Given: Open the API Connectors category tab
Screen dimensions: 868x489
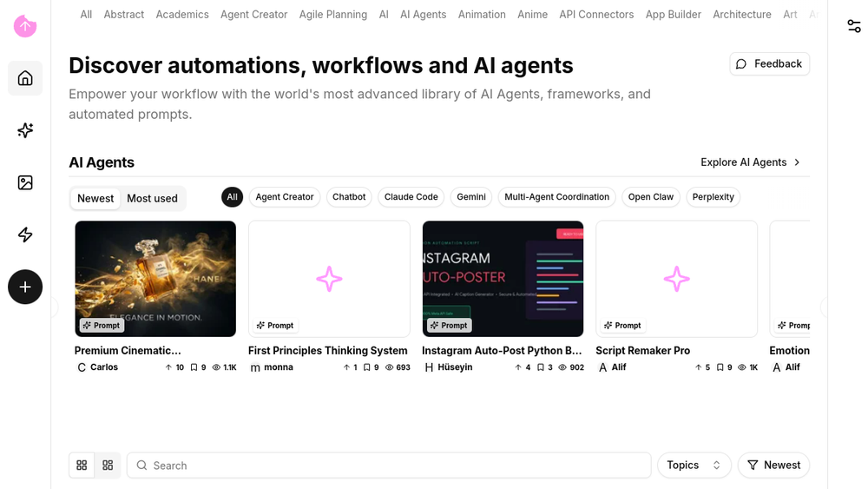Looking at the screenshot, I should tap(596, 15).
